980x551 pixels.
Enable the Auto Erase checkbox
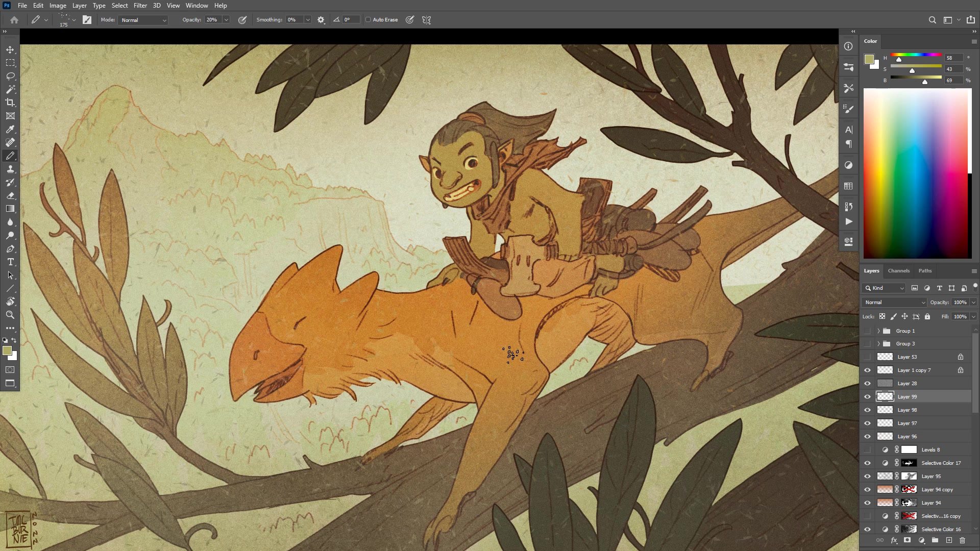click(x=368, y=20)
